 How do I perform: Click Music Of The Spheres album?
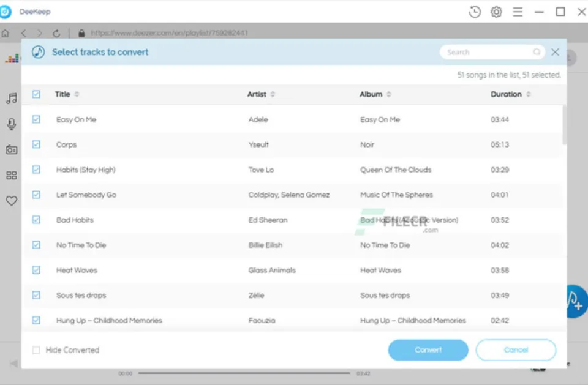[x=396, y=195]
